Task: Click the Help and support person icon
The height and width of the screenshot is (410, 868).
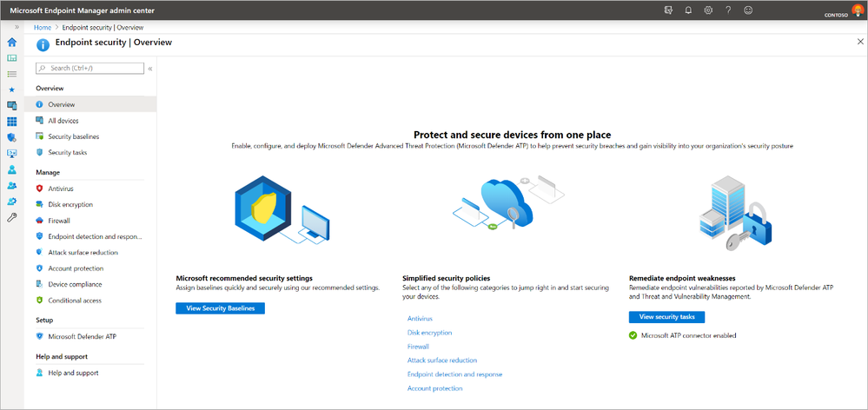Action: (x=39, y=373)
